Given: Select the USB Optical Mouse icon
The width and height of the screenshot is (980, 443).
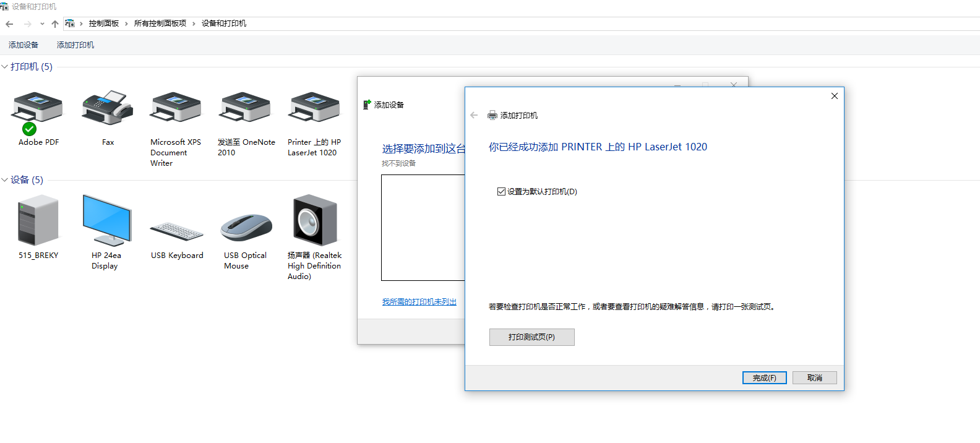Looking at the screenshot, I should click(246, 227).
